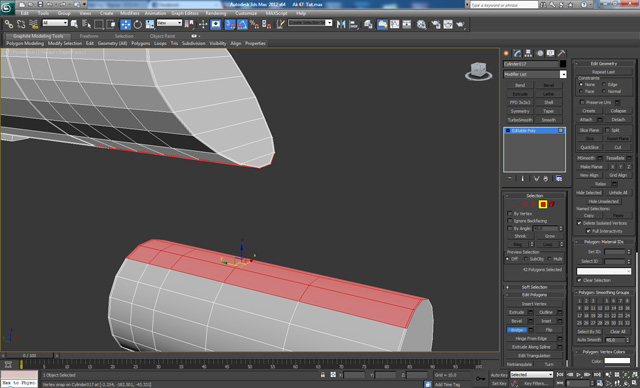Select the Edge constraint radio button
Viewport: 640px width, 388px height.
604,84
